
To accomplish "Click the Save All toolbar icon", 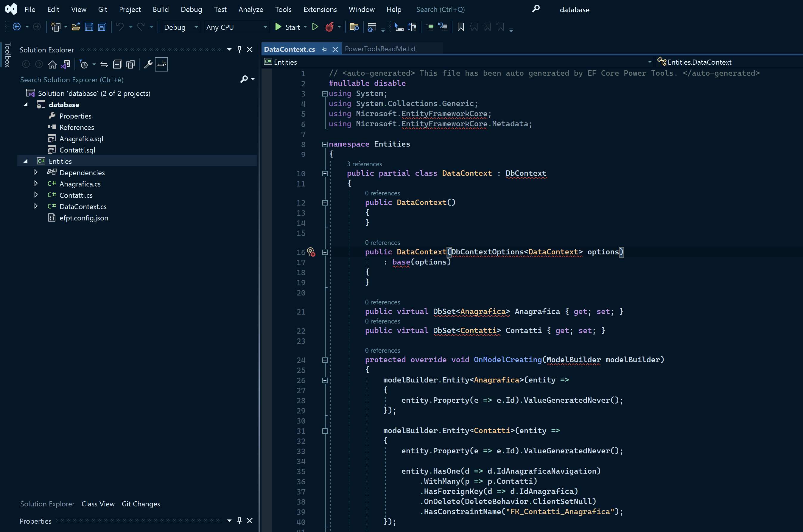I will coord(102,27).
